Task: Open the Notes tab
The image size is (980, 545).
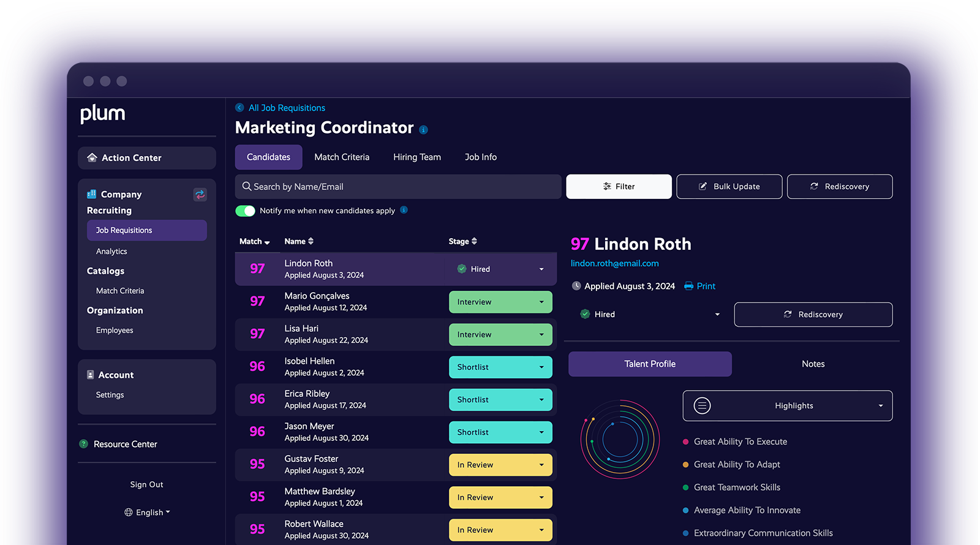Action: click(x=813, y=364)
